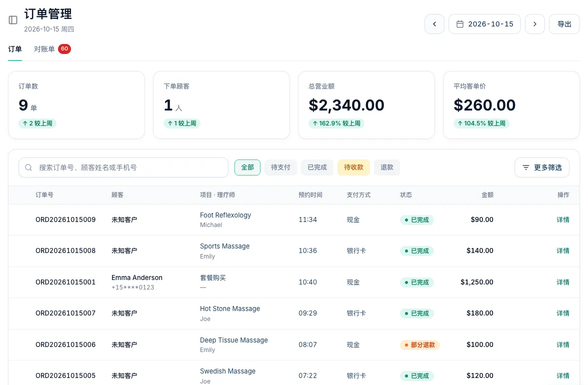Switch to the 订单 tab
The width and height of the screenshot is (588, 385).
click(15, 49)
